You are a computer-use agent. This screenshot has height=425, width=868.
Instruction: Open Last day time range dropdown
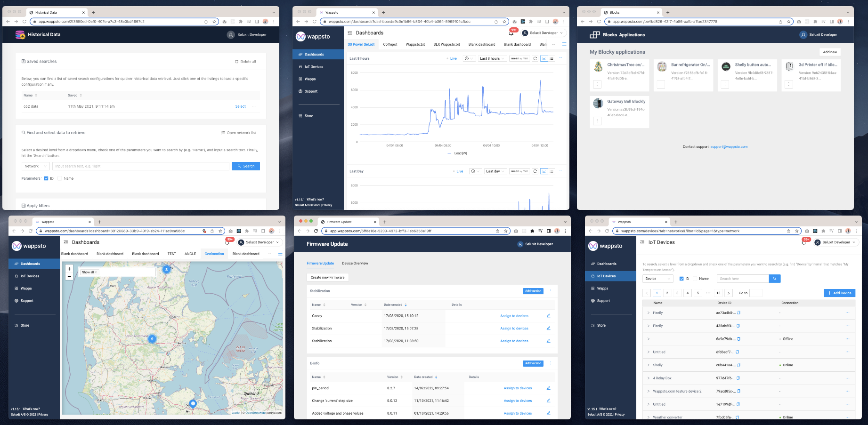coord(495,171)
